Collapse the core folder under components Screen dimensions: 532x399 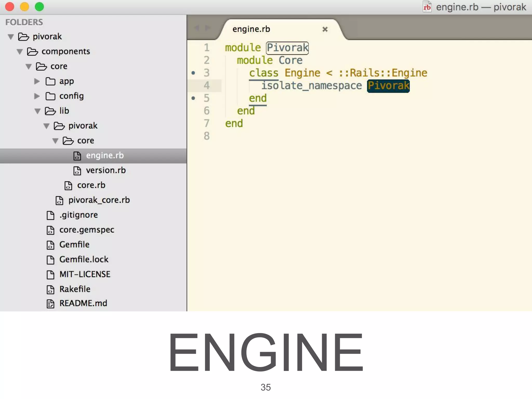click(29, 66)
